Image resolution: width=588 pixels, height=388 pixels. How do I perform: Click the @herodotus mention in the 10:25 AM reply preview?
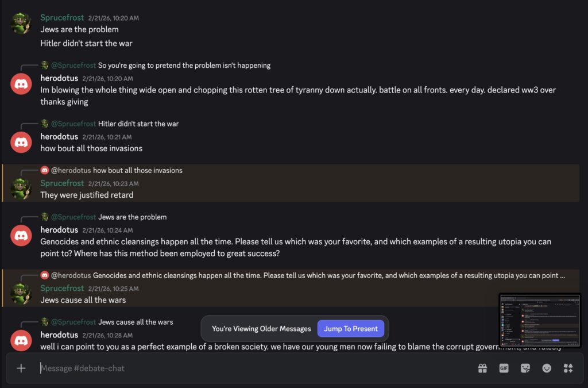(71, 275)
